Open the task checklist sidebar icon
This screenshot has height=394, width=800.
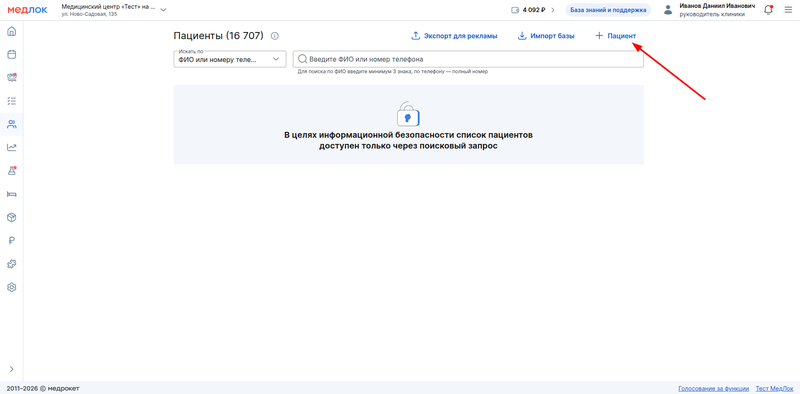(x=11, y=101)
